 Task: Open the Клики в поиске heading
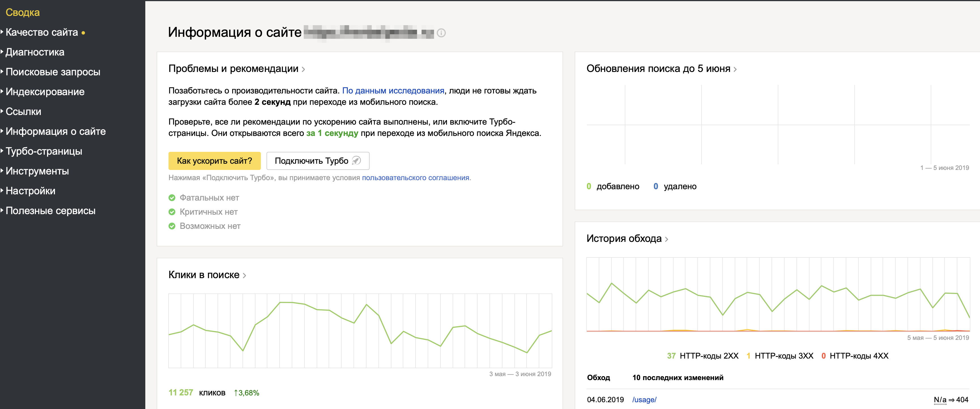204,275
